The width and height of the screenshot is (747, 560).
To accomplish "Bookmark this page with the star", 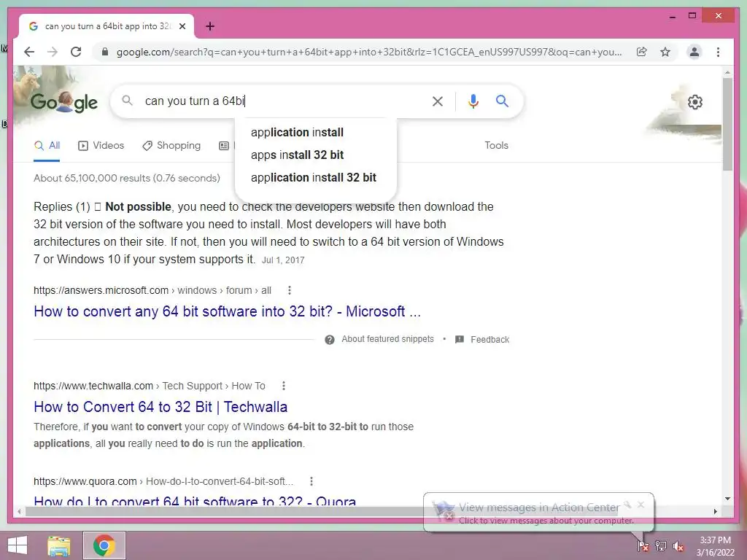I will (665, 52).
